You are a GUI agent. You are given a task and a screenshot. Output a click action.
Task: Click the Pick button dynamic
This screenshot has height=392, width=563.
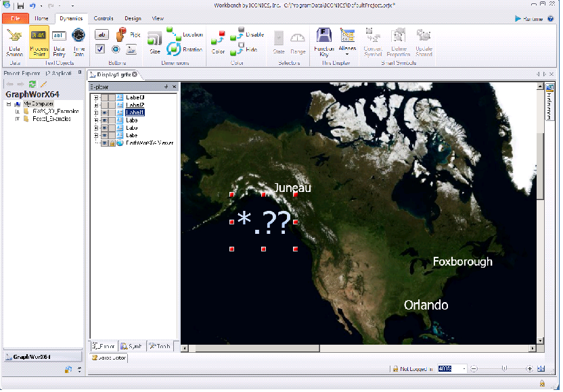click(x=123, y=34)
